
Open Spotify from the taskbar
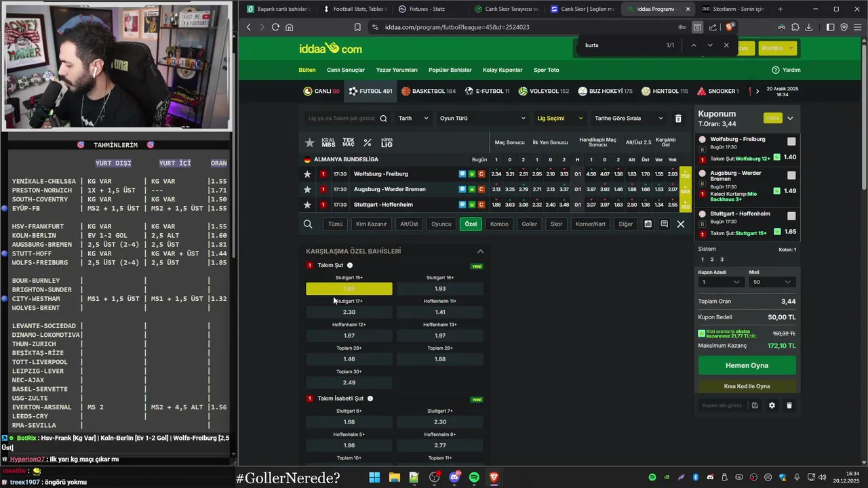[x=474, y=477]
